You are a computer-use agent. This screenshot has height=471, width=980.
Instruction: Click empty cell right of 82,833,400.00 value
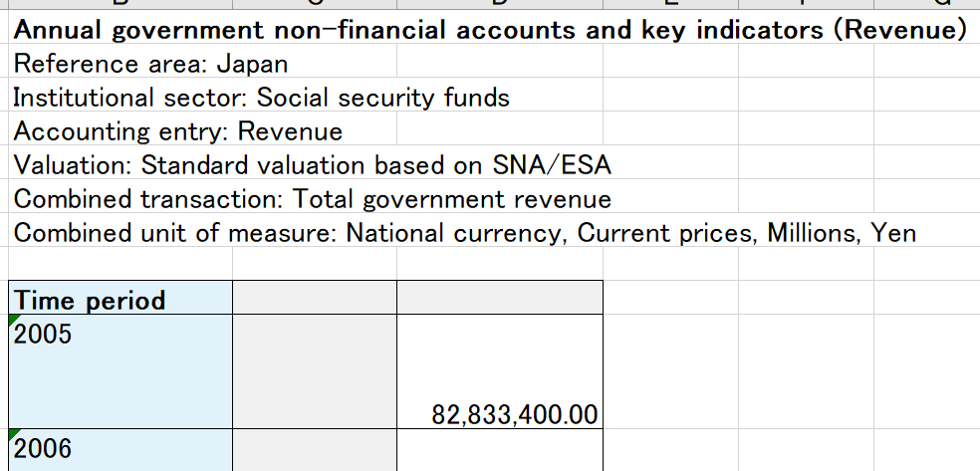(669, 371)
